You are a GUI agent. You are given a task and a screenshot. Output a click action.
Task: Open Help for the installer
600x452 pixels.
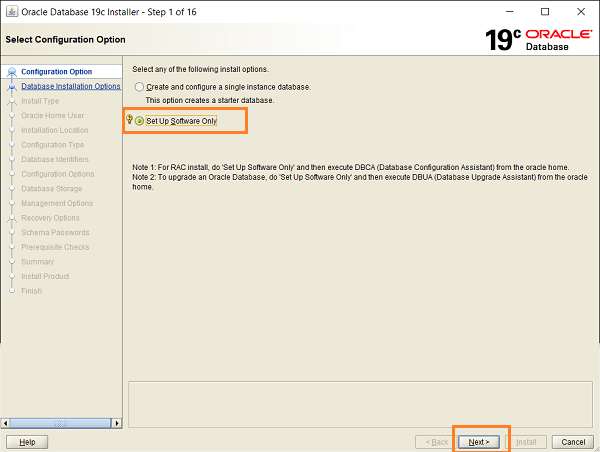(27, 442)
